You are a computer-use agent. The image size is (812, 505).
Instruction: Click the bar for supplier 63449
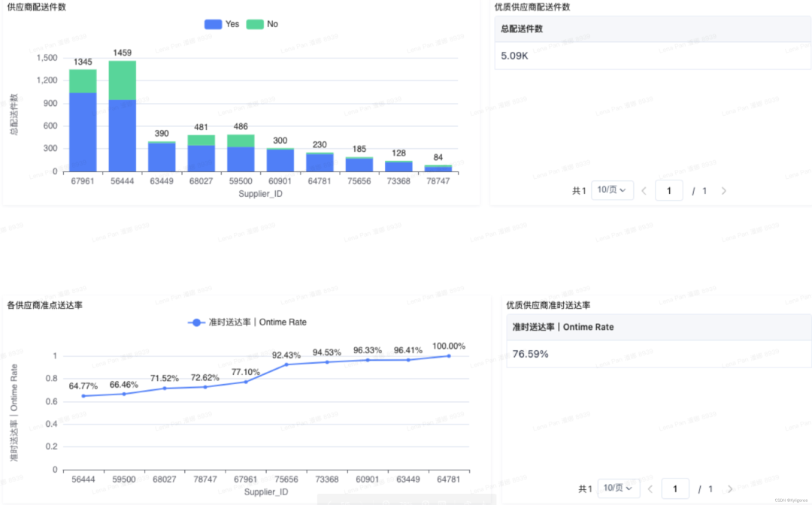[x=162, y=157]
